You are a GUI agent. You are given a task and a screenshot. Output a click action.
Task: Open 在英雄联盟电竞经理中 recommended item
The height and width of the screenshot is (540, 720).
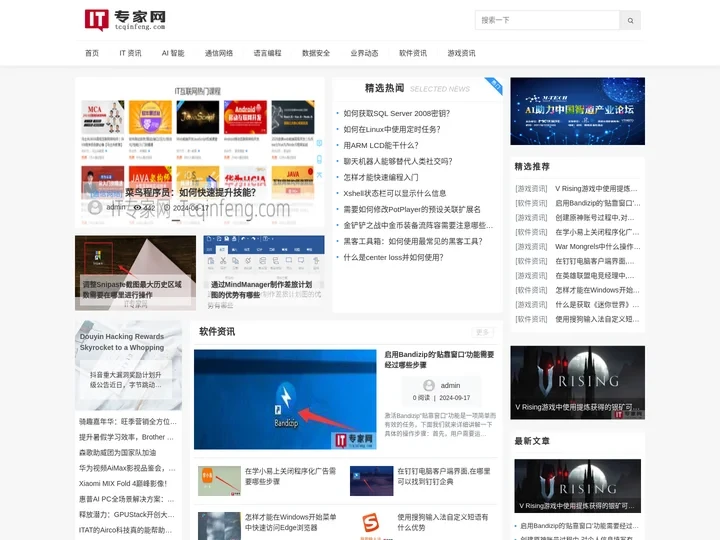tap(595, 276)
